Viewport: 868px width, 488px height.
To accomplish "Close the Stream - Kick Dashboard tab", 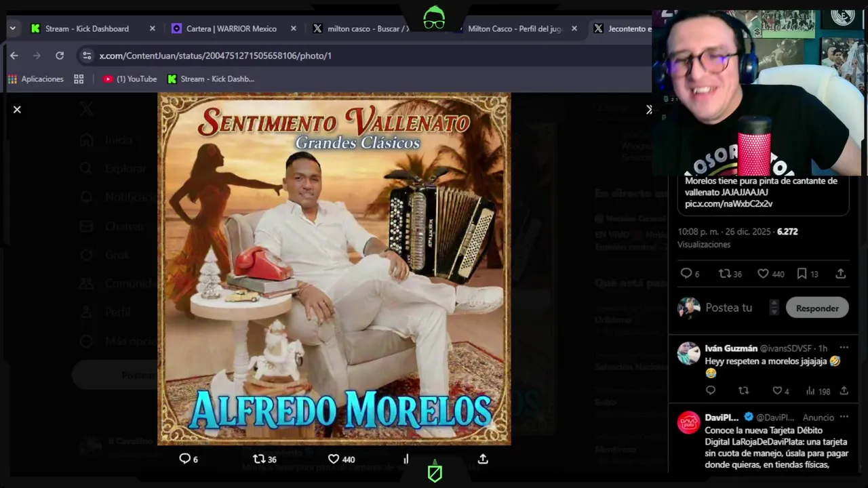I will coord(152,28).
